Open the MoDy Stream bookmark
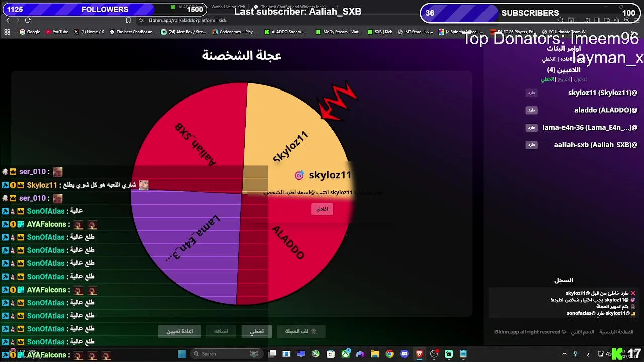The image size is (644, 362). click(339, 32)
